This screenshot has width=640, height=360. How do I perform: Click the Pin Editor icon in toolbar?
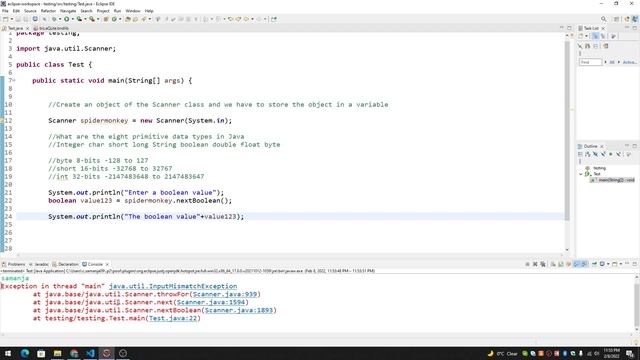tap(274, 19)
